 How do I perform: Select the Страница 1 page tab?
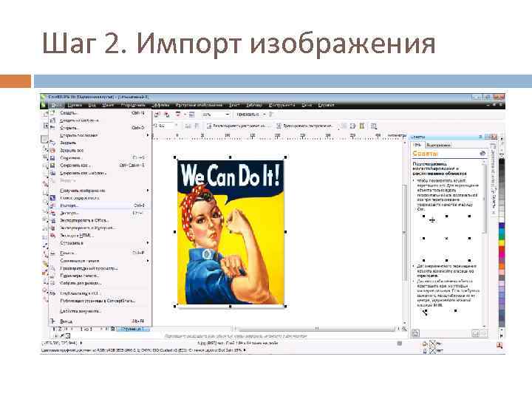coord(133,329)
